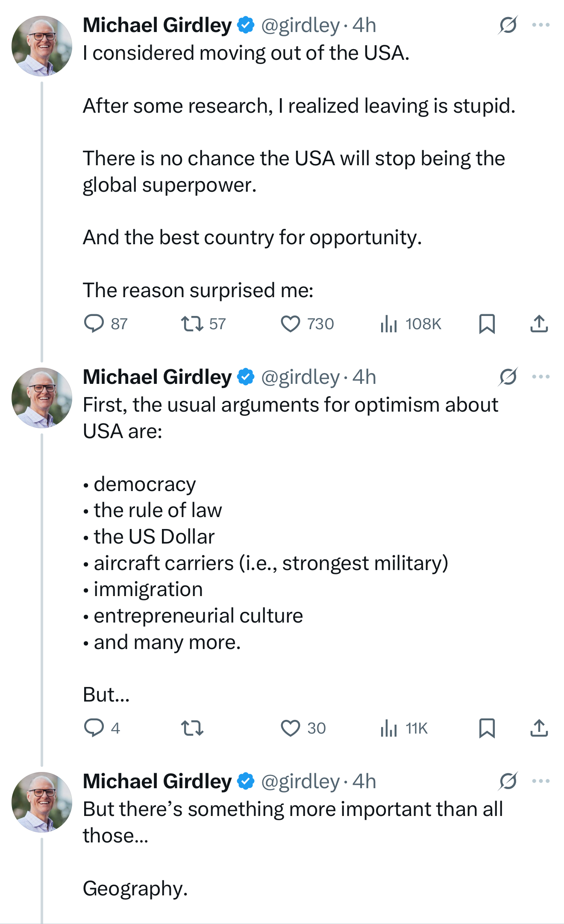Open Michael Girdley's name on first tweet

(x=157, y=25)
